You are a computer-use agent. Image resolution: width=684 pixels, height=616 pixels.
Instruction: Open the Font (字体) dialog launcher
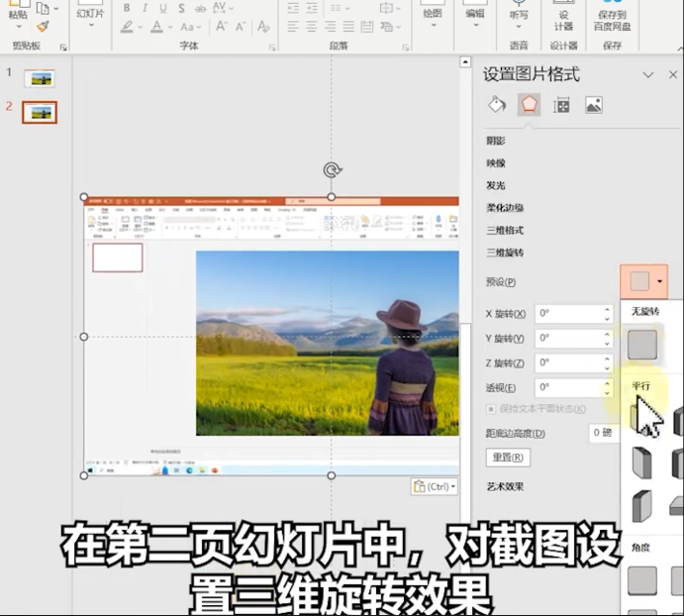272,48
